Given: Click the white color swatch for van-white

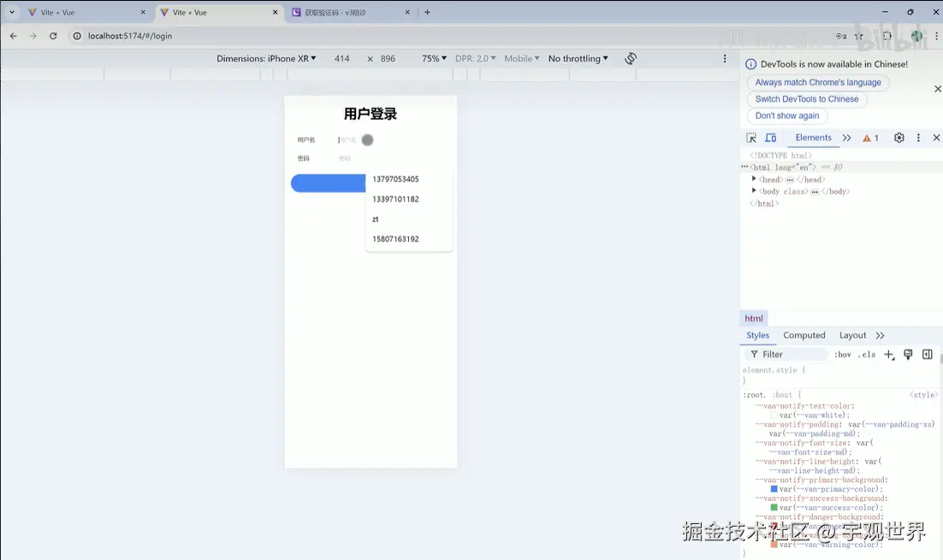Looking at the screenshot, I should (774, 416).
